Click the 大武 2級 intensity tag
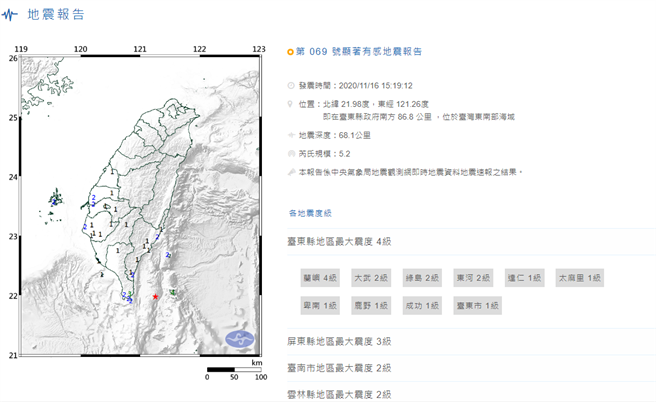Screen dimensions: 656x402 click(370, 277)
